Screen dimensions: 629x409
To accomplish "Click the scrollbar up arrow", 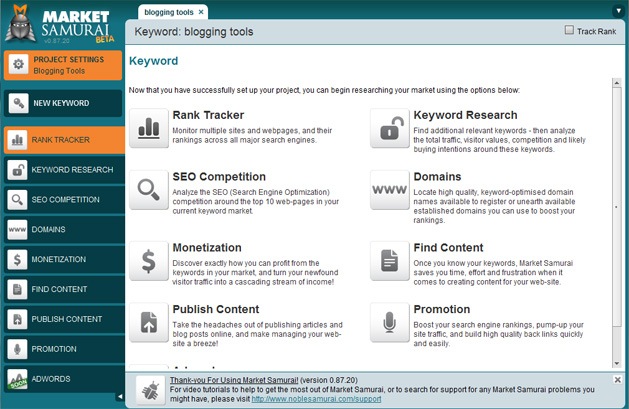I will 617,83.
